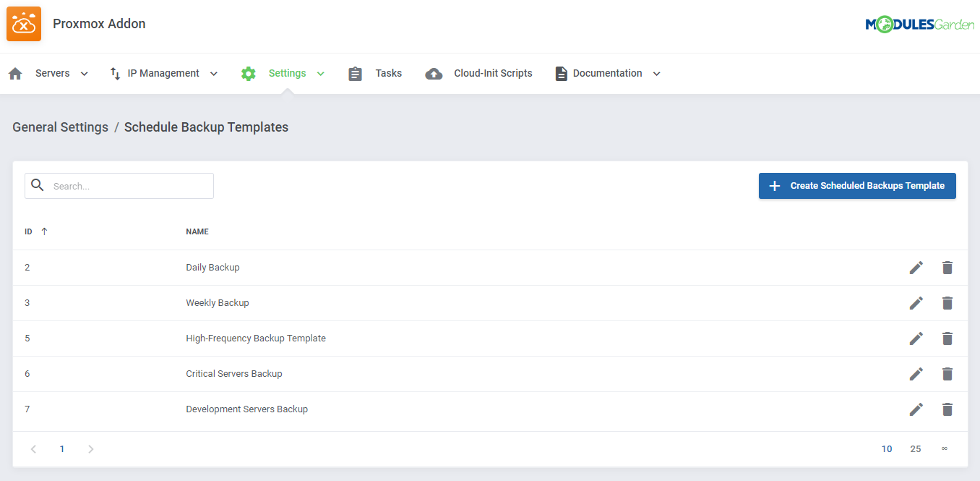The image size is (980, 481).
Task: Open the Documentation menu
Action: point(608,74)
